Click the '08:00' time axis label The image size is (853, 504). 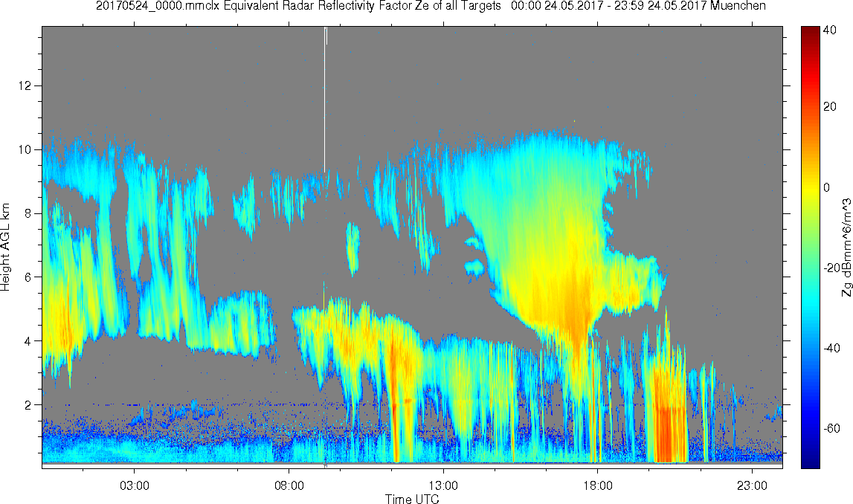click(x=289, y=485)
